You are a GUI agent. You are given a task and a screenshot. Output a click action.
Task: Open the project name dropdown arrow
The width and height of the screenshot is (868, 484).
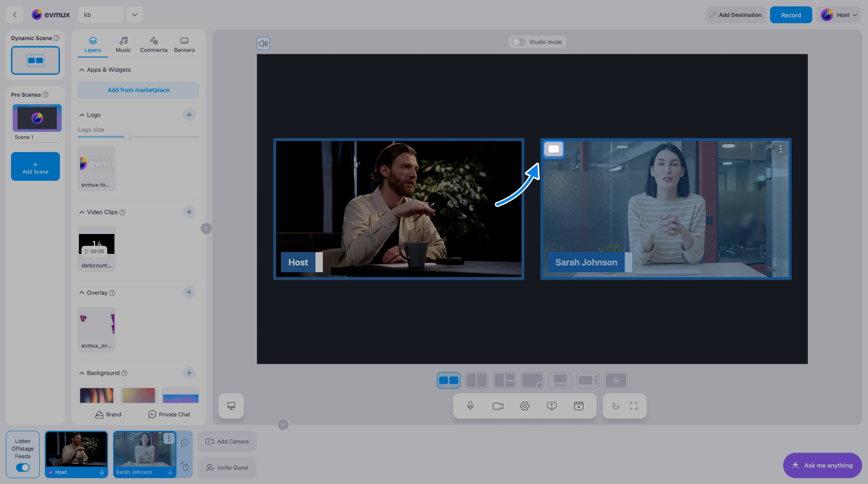pyautogui.click(x=134, y=15)
